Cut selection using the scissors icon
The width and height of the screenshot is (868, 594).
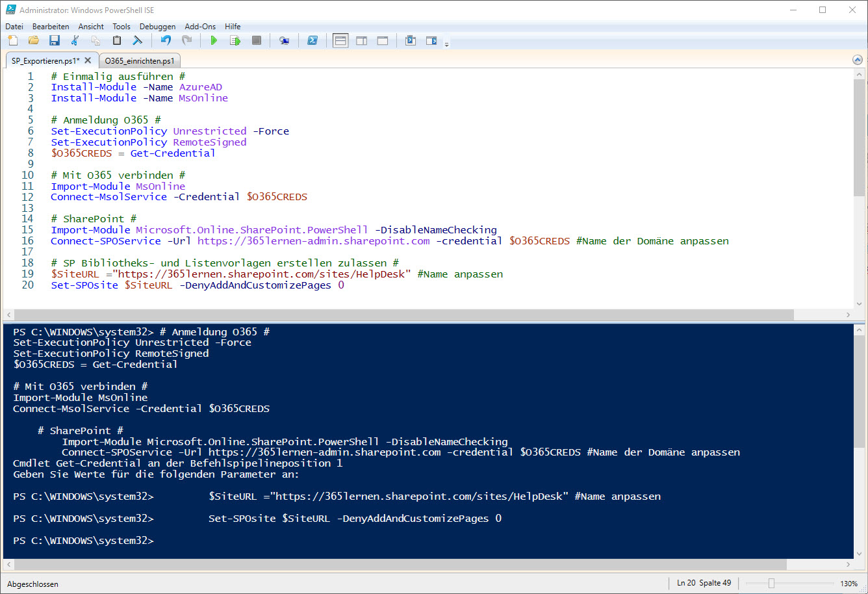click(x=75, y=40)
